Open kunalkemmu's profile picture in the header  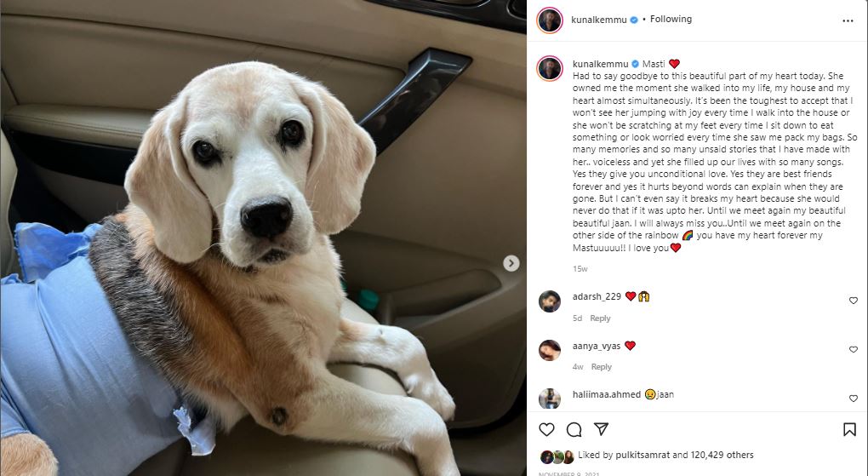(x=550, y=20)
